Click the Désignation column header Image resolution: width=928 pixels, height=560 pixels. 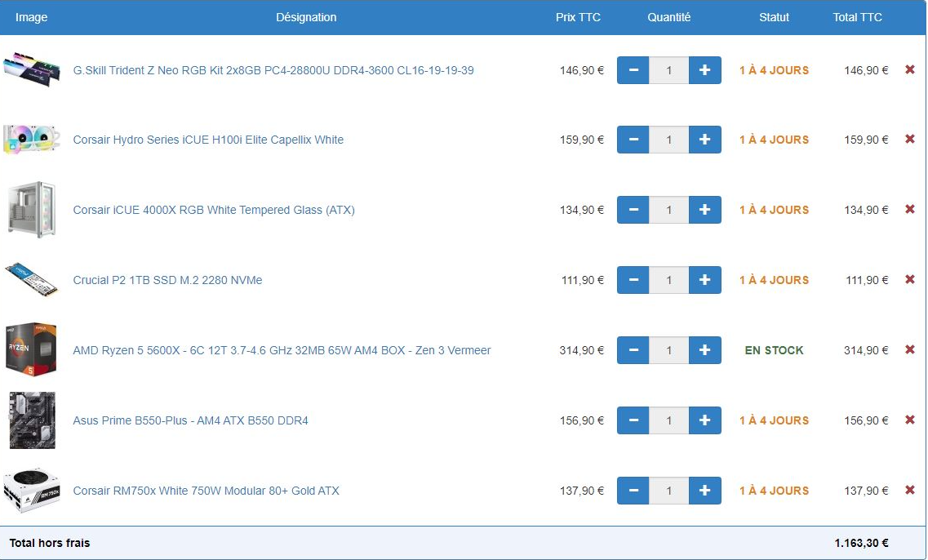(306, 17)
